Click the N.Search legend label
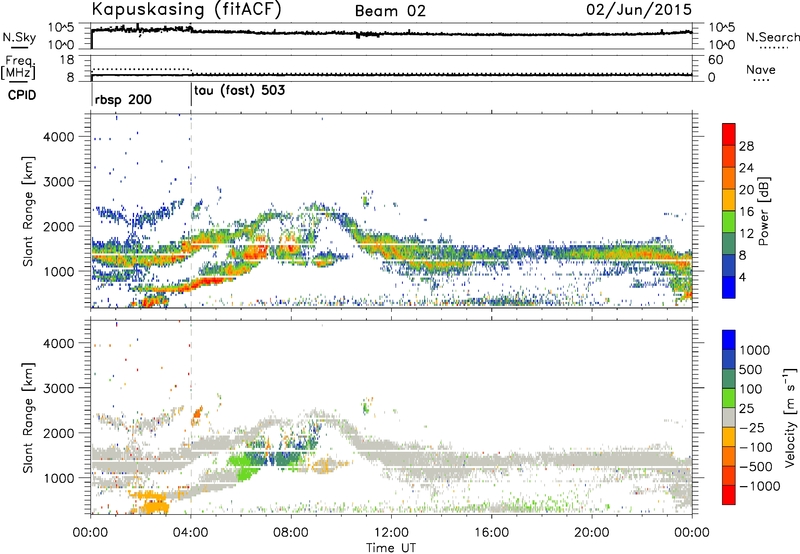The width and height of the screenshot is (800, 554). pos(773,37)
